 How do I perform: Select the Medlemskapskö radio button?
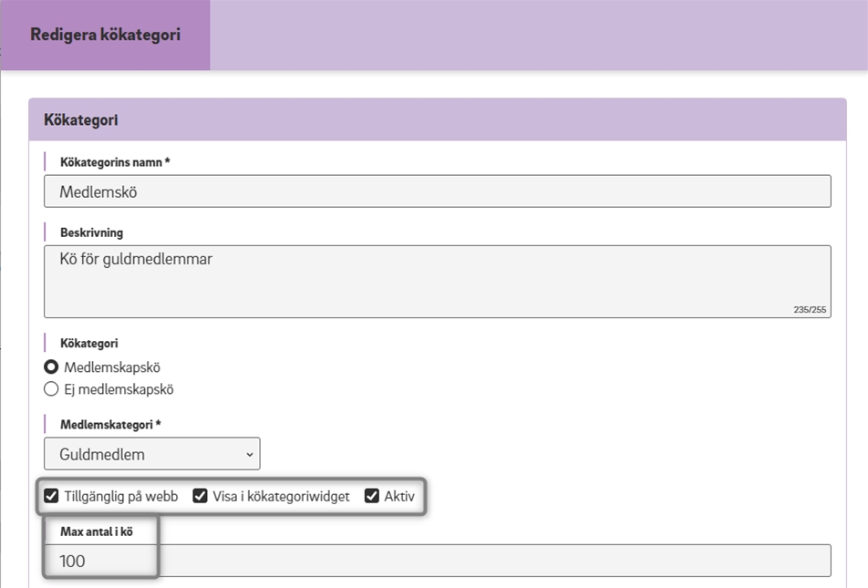click(x=52, y=367)
